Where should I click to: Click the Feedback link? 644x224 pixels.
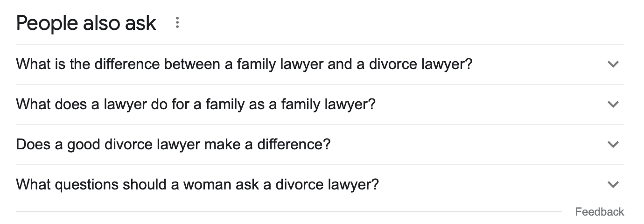point(599,212)
